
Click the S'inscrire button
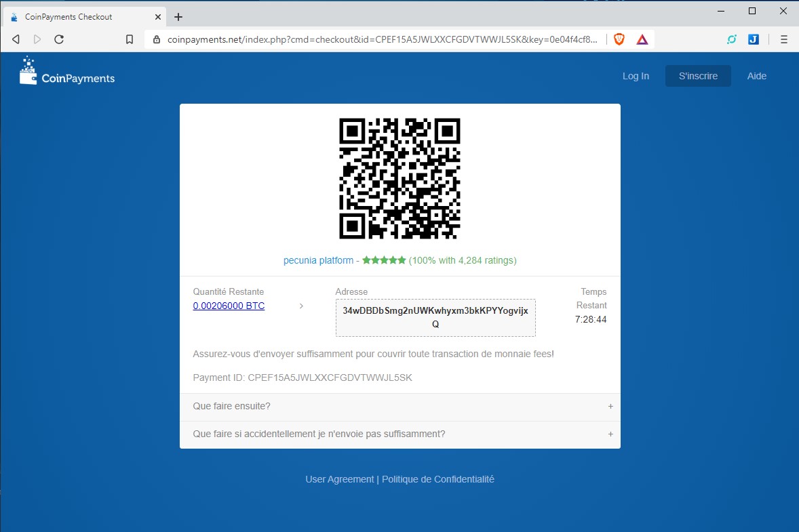click(698, 76)
